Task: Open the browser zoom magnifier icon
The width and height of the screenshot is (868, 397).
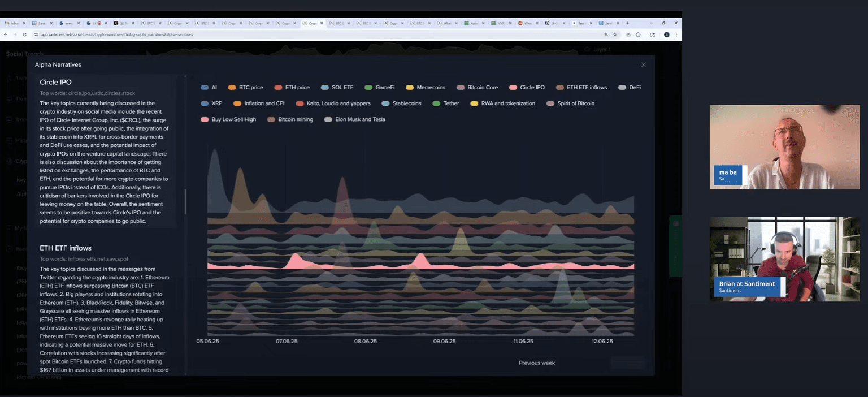Action: (606, 34)
